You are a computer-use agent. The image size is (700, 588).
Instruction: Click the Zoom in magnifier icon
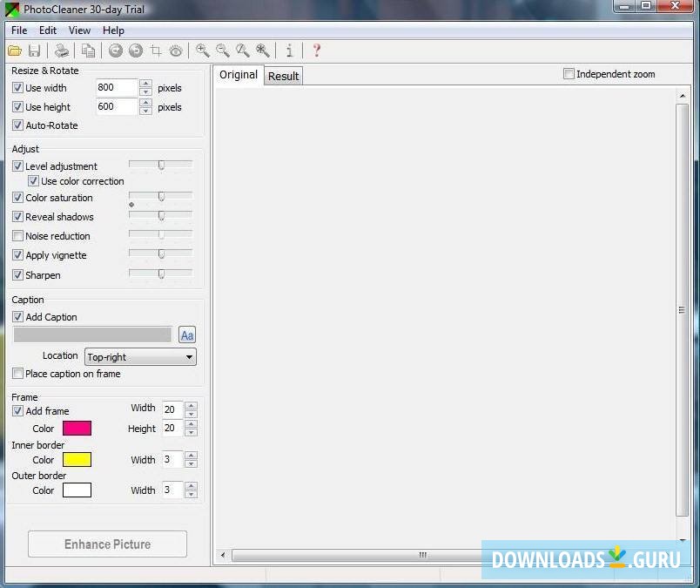tap(203, 51)
